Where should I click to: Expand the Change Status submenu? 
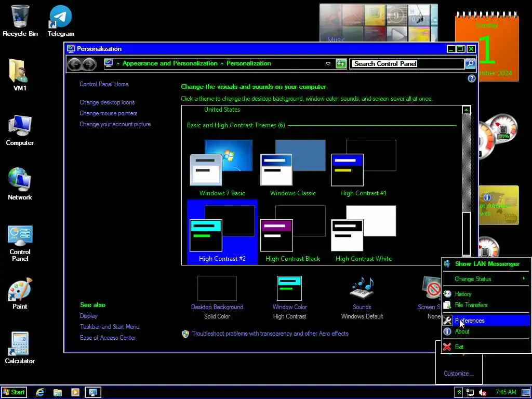[x=486, y=279]
